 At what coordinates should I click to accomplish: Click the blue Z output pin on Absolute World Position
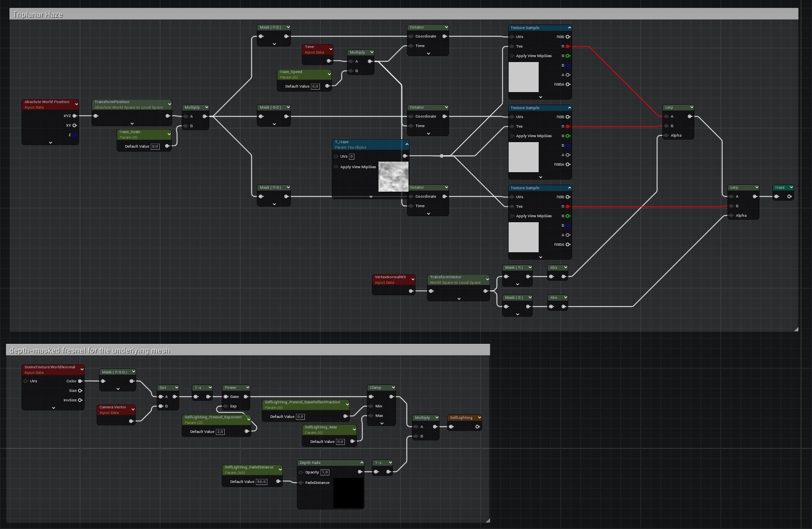point(74,134)
